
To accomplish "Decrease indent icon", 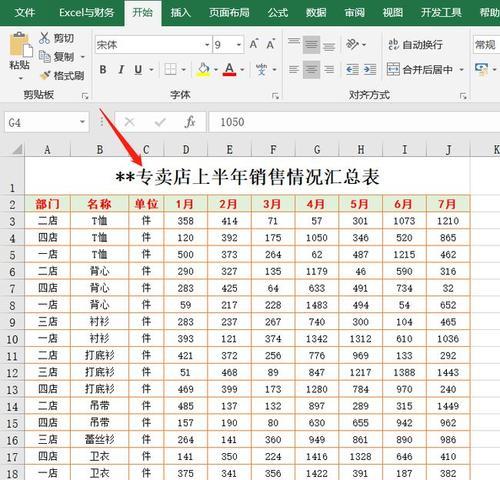I will pos(352,70).
